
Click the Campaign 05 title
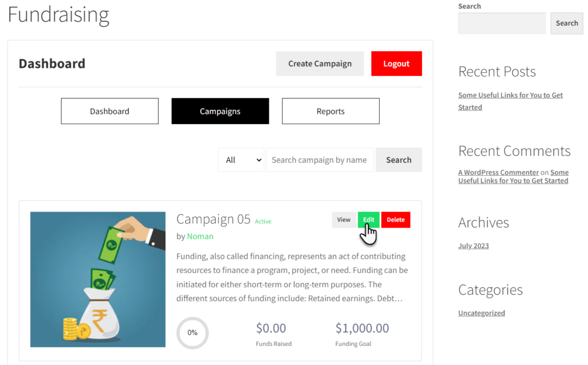pyautogui.click(x=214, y=219)
